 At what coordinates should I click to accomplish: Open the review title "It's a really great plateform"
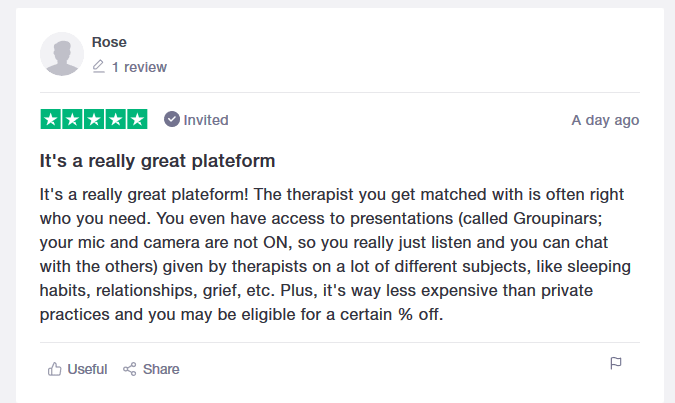click(157, 160)
